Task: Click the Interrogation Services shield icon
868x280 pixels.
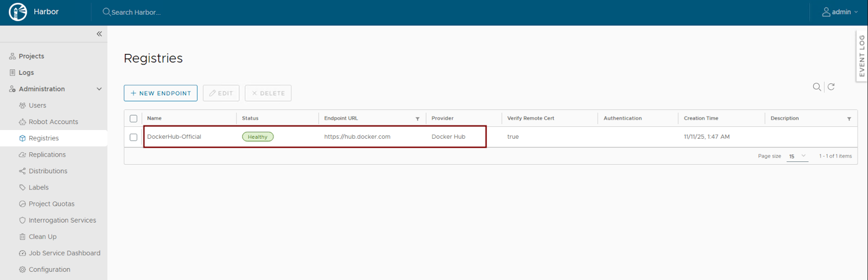Action: coord(22,220)
